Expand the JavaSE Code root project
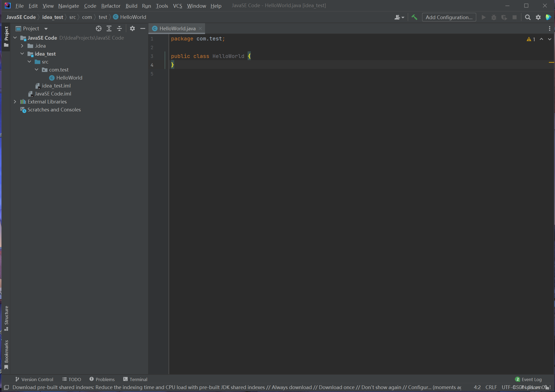The image size is (555, 392). pos(15,38)
